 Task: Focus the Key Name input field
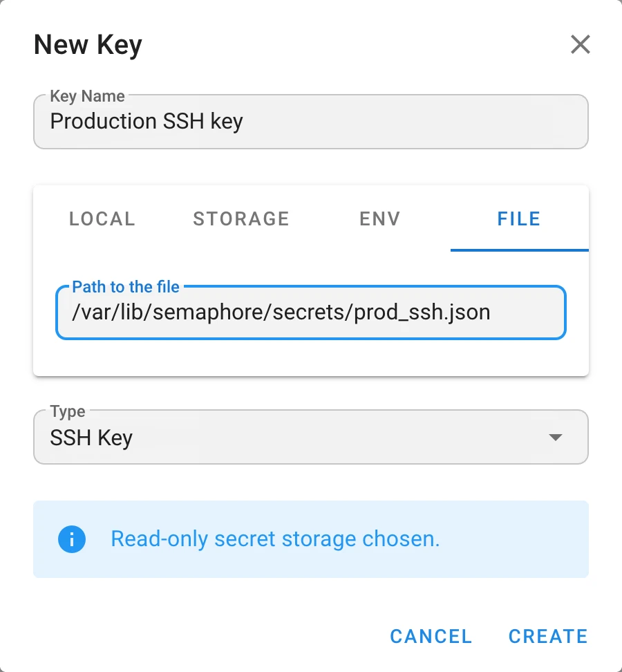pyautogui.click(x=311, y=122)
